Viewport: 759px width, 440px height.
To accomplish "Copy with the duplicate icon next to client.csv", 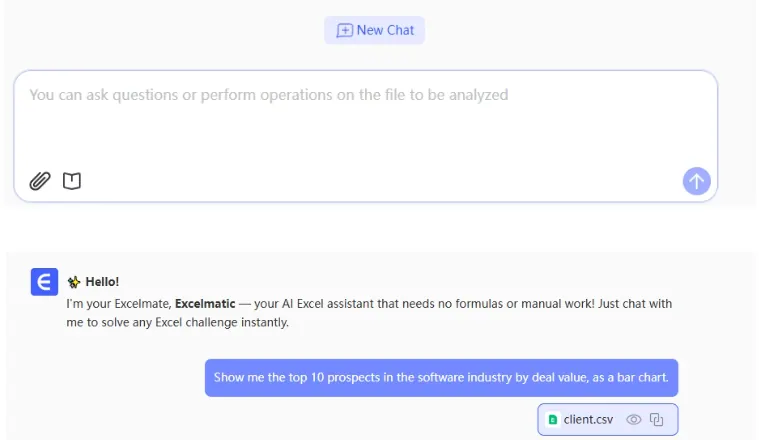I will click(x=657, y=420).
